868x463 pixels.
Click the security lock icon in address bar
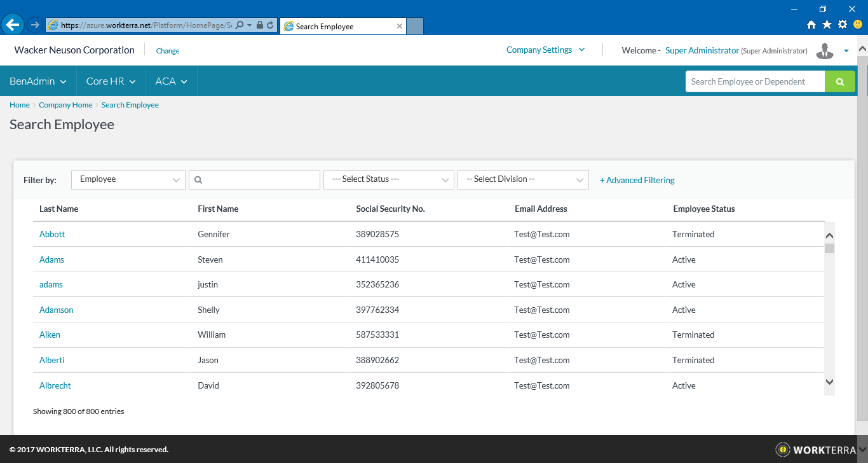(x=260, y=25)
